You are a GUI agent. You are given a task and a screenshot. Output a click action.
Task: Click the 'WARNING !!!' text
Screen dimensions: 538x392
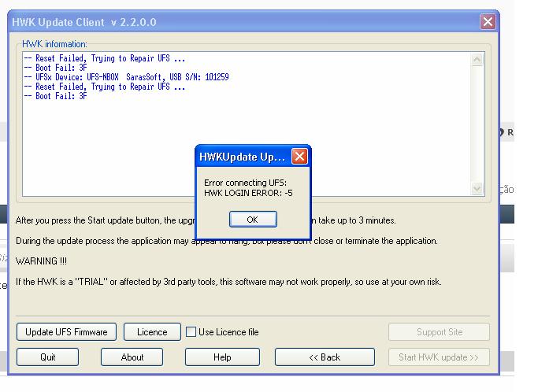point(41,261)
